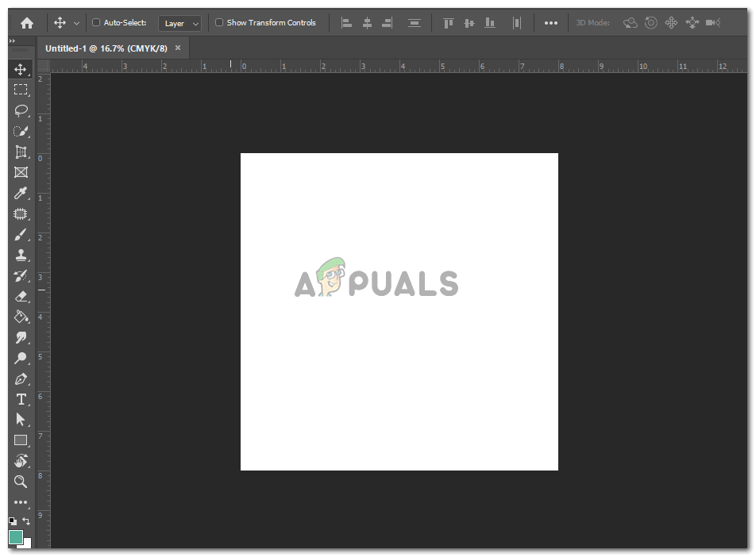Select the Quick Selection tool
This screenshot has height=557, width=756.
[x=21, y=131]
